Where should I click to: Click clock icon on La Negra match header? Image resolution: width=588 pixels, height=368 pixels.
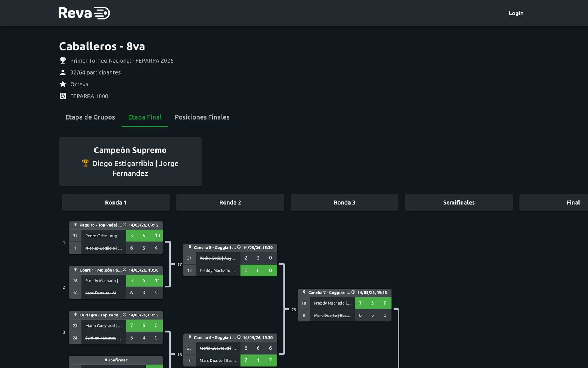[125, 314]
